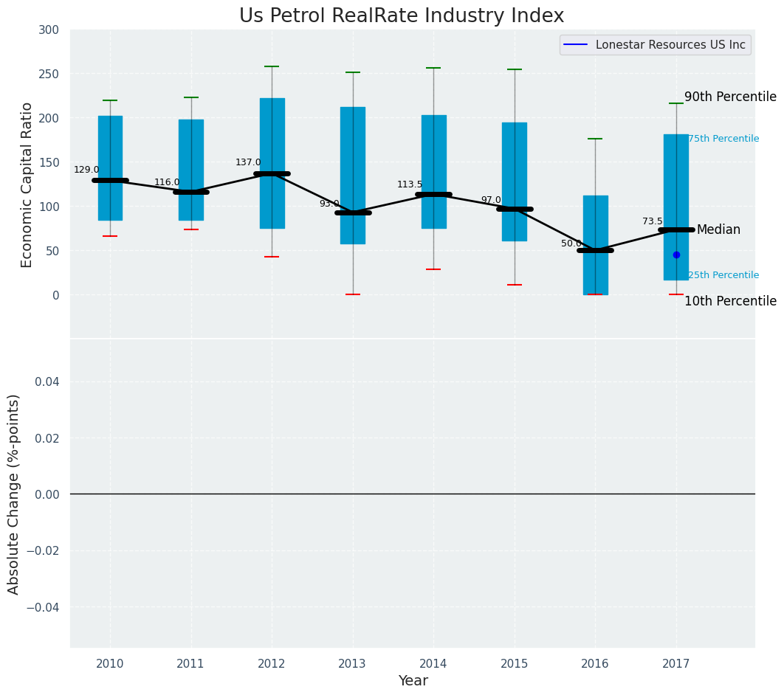Click the Absolute Change (%-points) axis label

pos(14,494)
